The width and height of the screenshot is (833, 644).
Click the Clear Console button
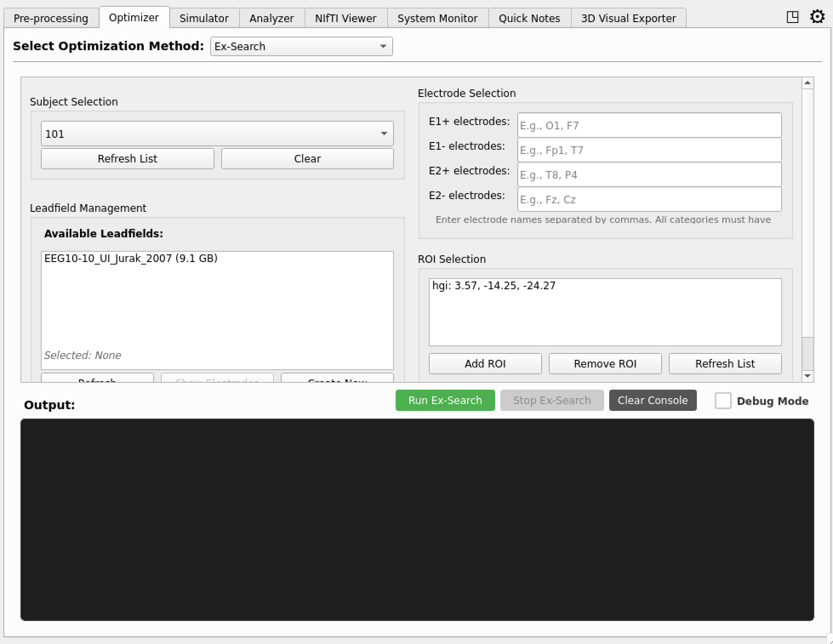click(x=653, y=400)
